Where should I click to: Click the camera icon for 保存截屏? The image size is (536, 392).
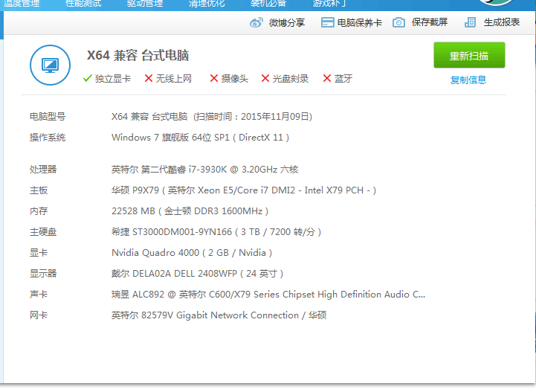coord(398,22)
